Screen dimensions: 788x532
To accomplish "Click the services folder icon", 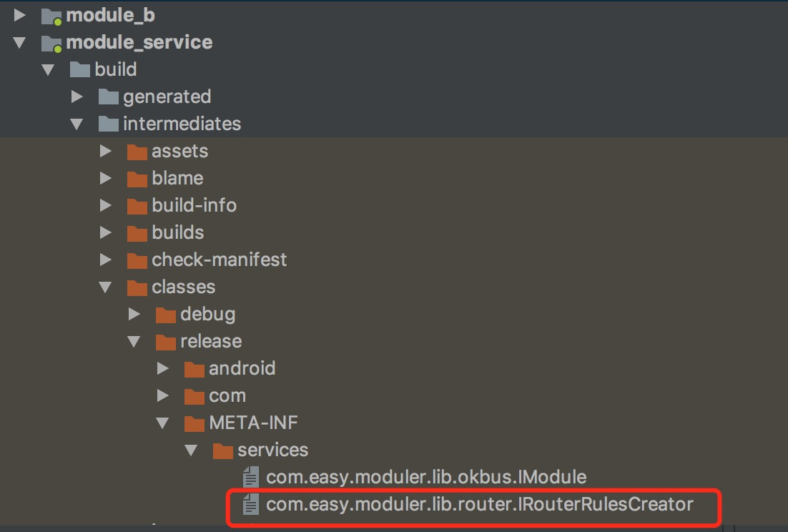I will (x=222, y=450).
